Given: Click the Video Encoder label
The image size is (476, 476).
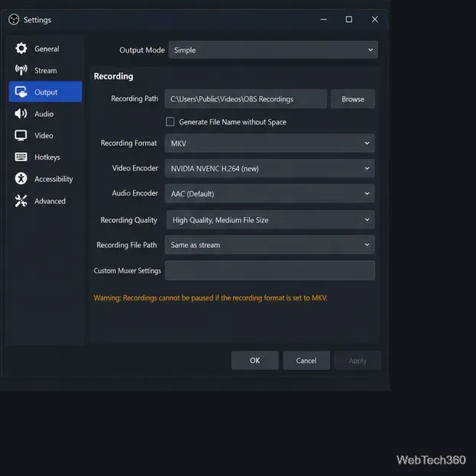Looking at the screenshot, I should [134, 168].
